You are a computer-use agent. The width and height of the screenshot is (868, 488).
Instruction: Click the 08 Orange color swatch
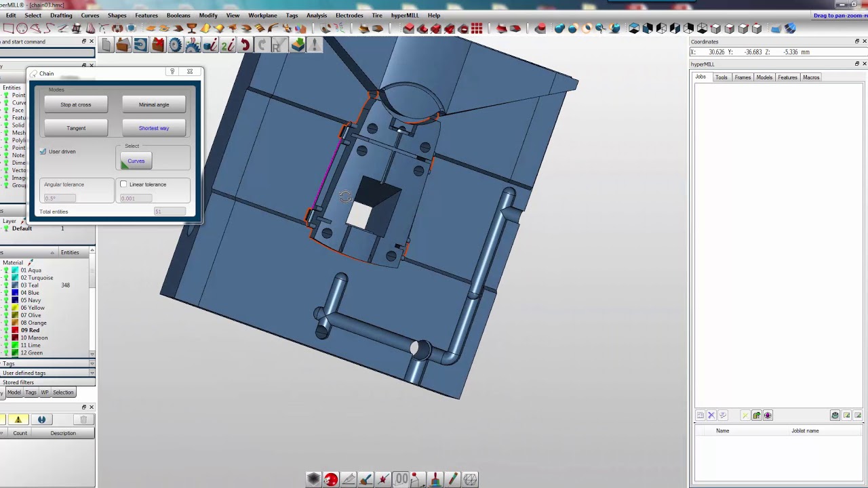pos(15,323)
